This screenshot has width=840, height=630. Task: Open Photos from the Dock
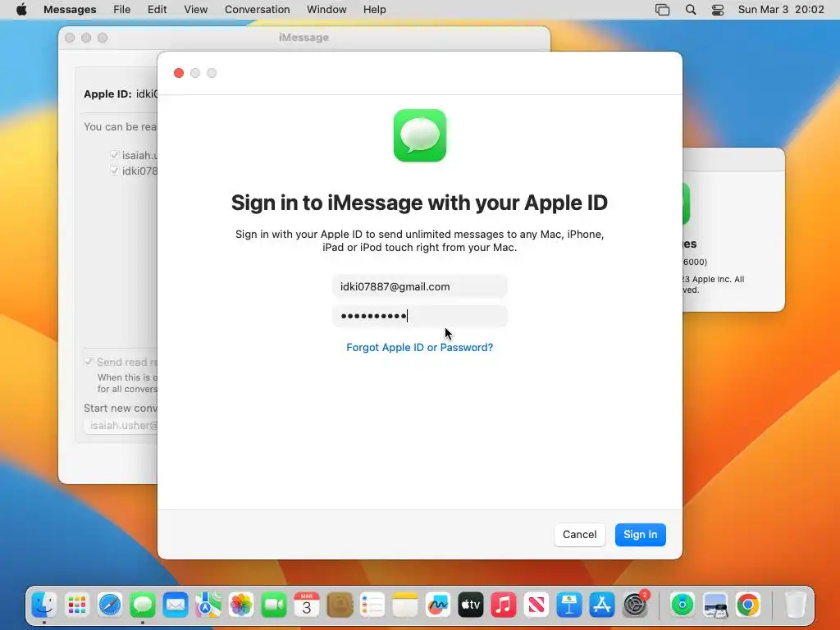(241, 605)
